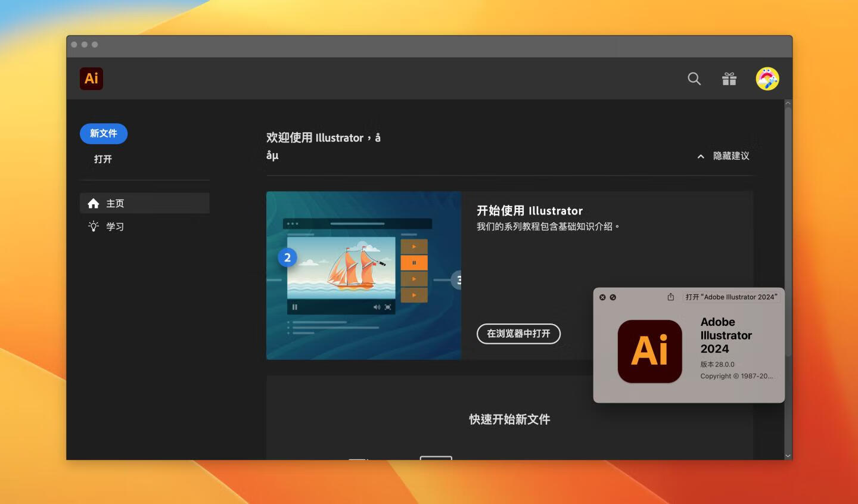
Task: Close the Adobe Illustrator 2024 preview popup
Action: tap(602, 297)
